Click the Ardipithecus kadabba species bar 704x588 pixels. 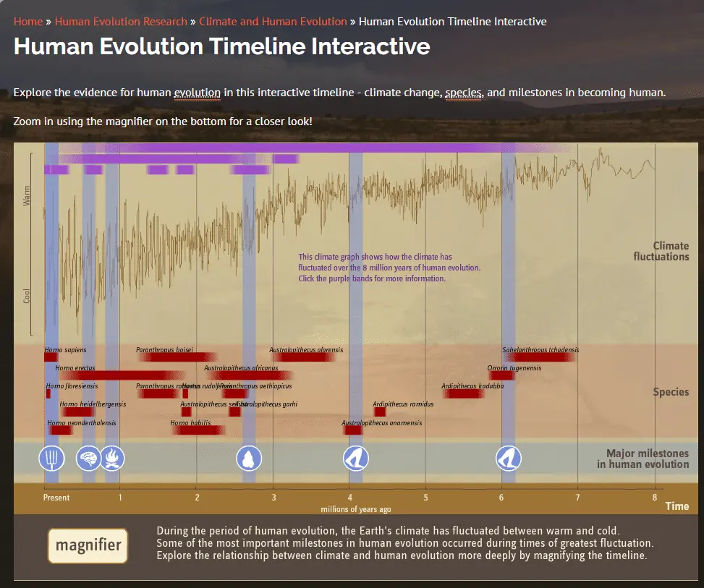click(x=463, y=393)
